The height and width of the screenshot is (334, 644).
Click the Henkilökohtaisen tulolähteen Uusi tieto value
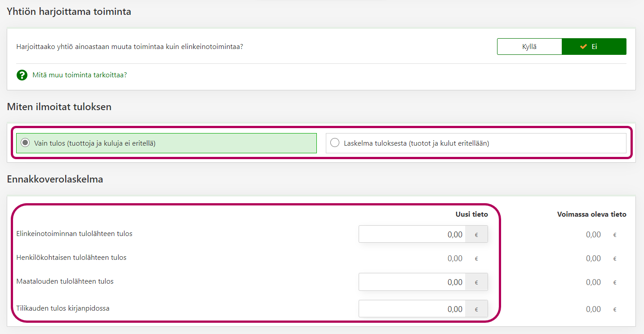point(455,258)
